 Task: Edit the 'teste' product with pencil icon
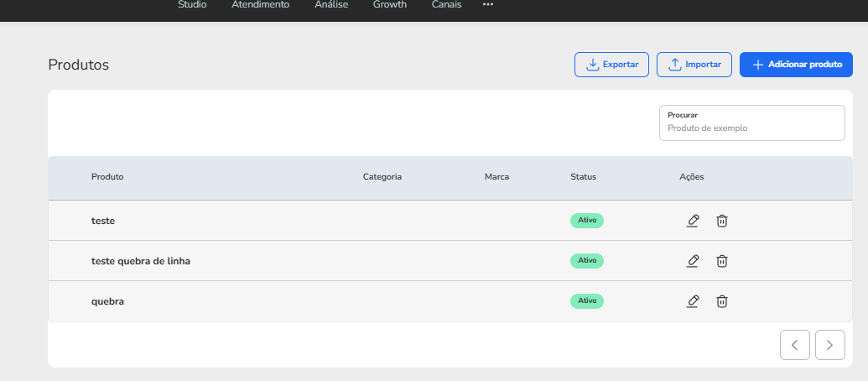pos(693,221)
